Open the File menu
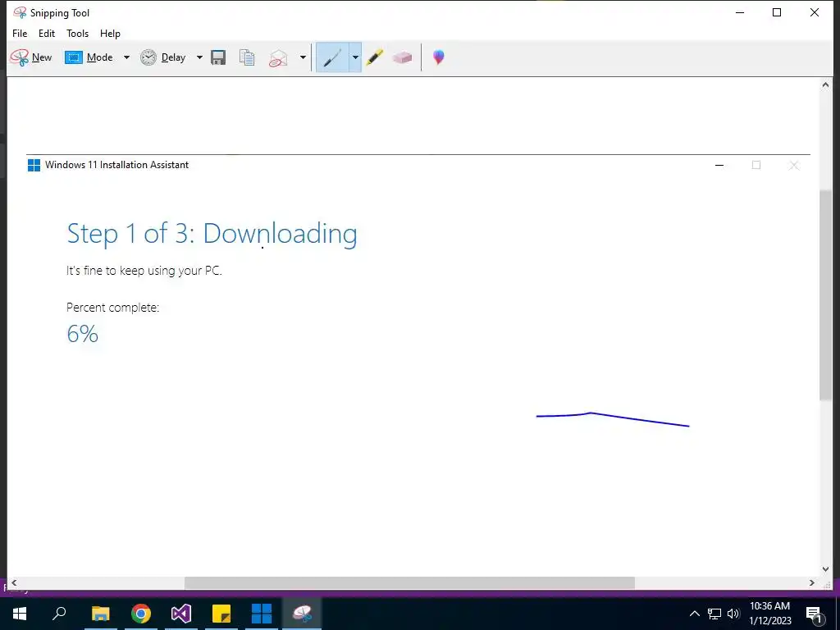Screen dimensions: 840x630 (x=20, y=33)
